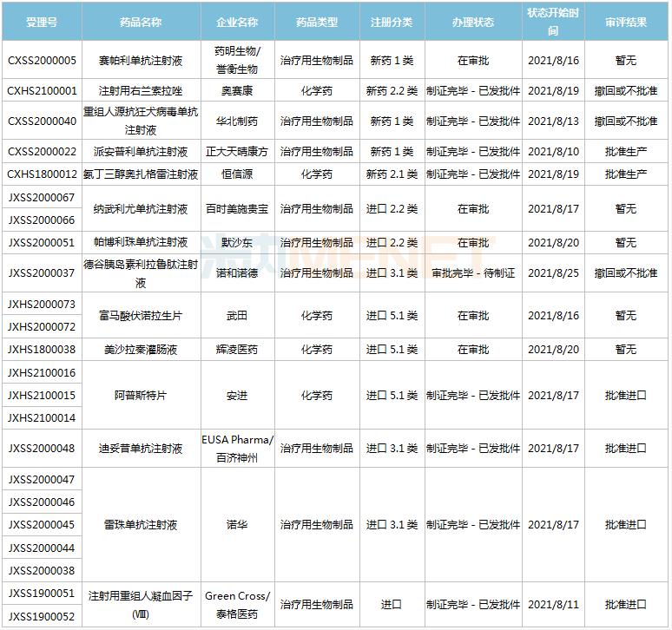Select cell 诺和诺德
672x630 pixels.
[x=237, y=272]
